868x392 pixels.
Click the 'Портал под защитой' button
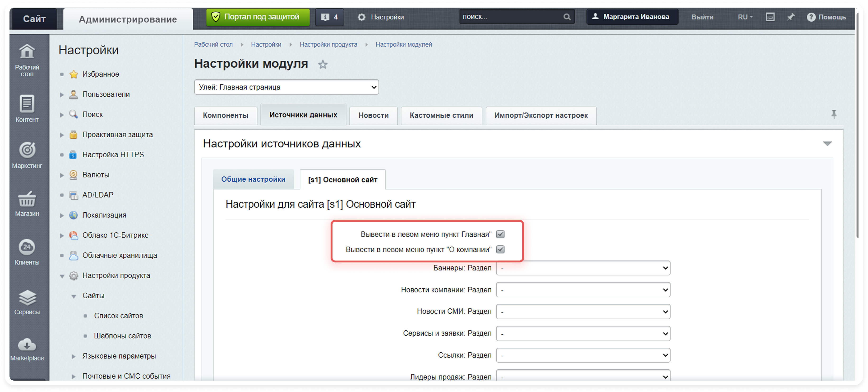(x=258, y=17)
